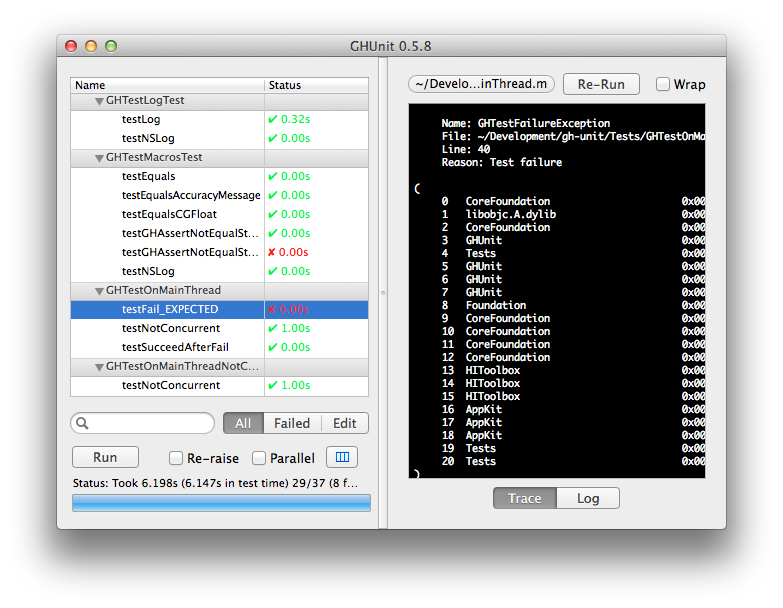Screen dimensions: 783x608
Task: Click the columns layout toggle icon button
Action: [342, 457]
